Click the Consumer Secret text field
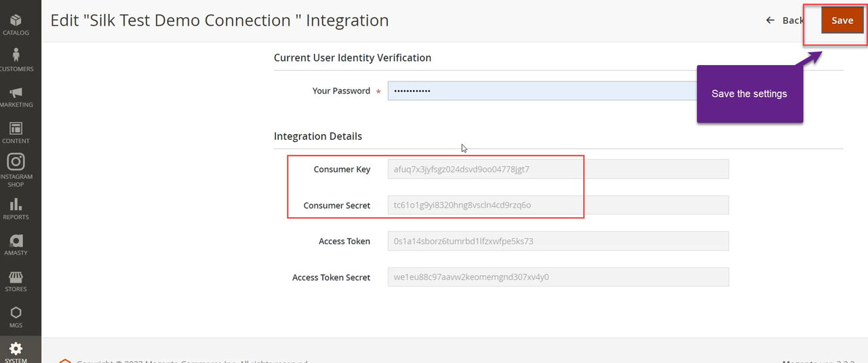Screen dimensions: 868x363 (557, 205)
